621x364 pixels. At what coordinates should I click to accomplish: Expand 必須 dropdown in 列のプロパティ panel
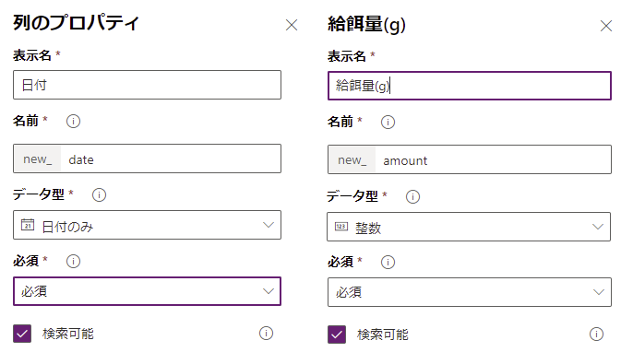[147, 291]
